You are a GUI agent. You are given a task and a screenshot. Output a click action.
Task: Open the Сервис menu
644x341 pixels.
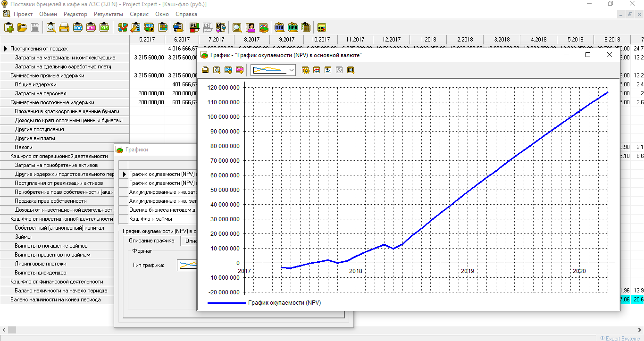coord(139,14)
